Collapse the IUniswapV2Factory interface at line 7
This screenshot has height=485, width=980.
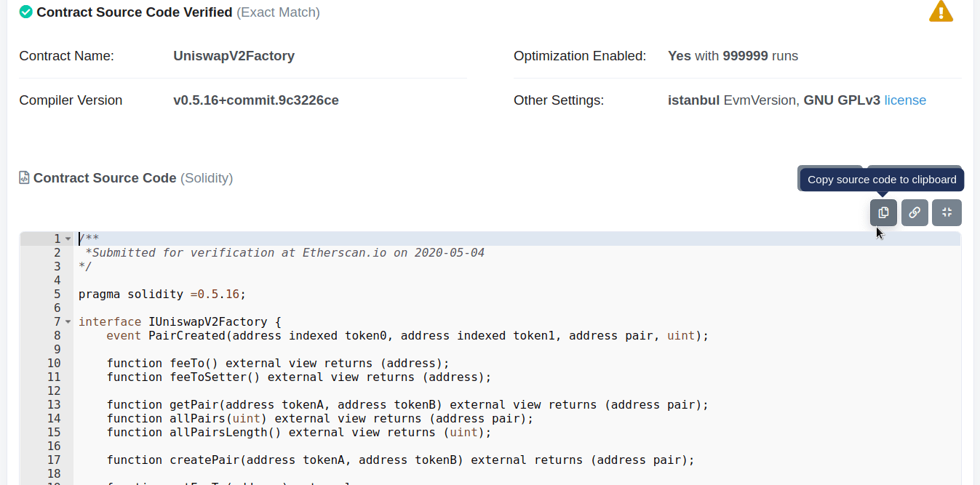(67, 321)
